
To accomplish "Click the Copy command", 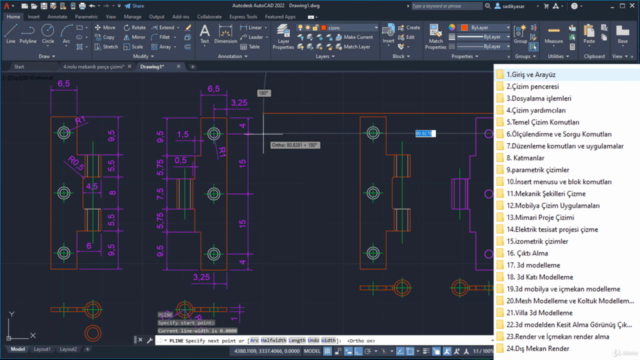I will coord(104,37).
